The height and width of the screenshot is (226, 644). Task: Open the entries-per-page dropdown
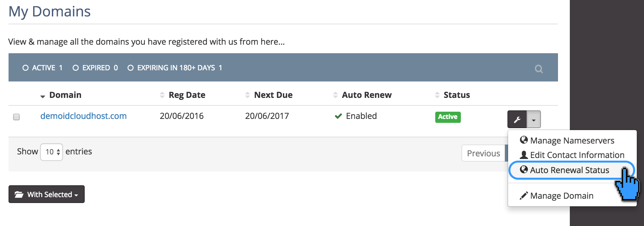52,152
